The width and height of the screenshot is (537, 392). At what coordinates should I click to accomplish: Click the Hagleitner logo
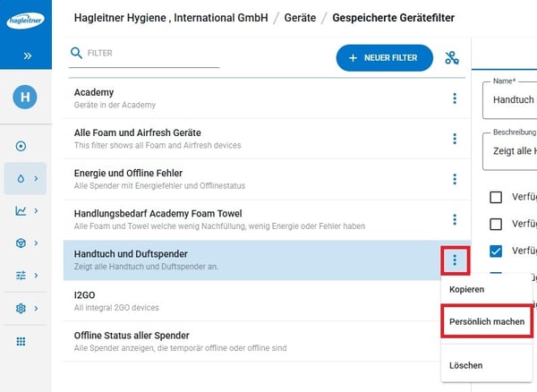[x=25, y=21]
